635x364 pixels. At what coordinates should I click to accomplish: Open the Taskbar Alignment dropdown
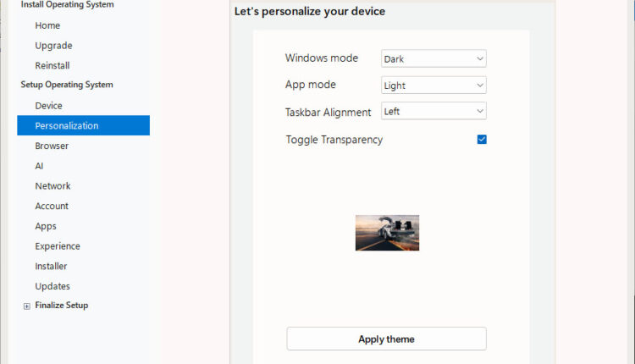pyautogui.click(x=433, y=111)
